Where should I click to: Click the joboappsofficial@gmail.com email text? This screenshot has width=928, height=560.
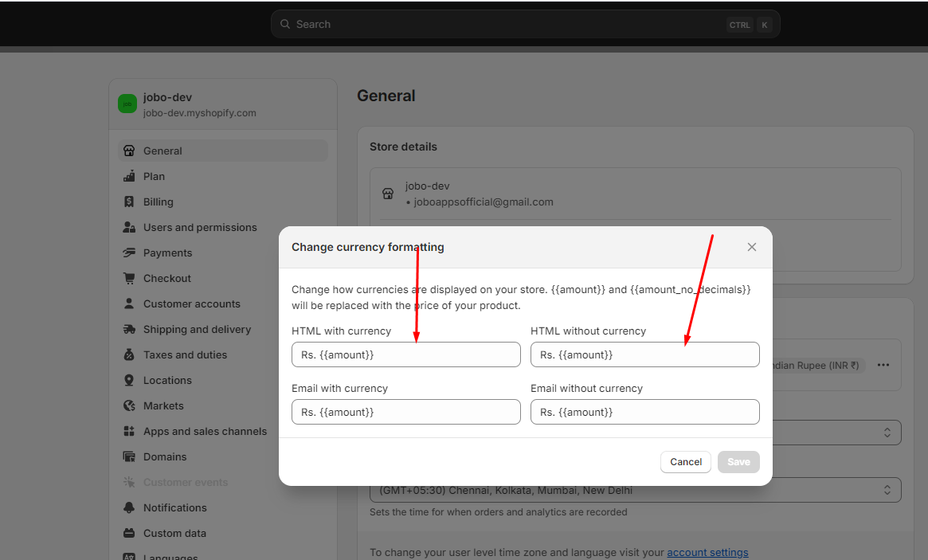(x=484, y=202)
